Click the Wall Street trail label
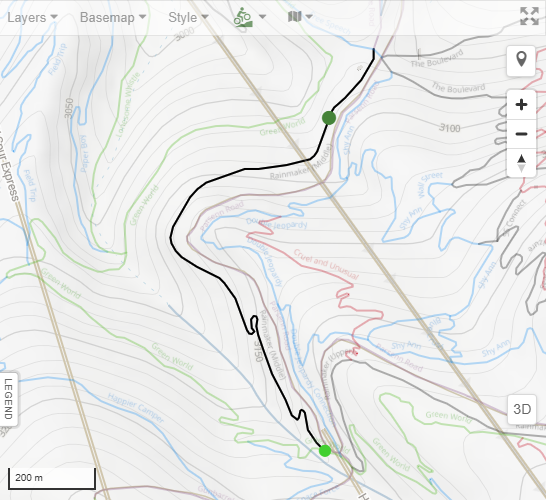552x504 pixels. (x=429, y=184)
